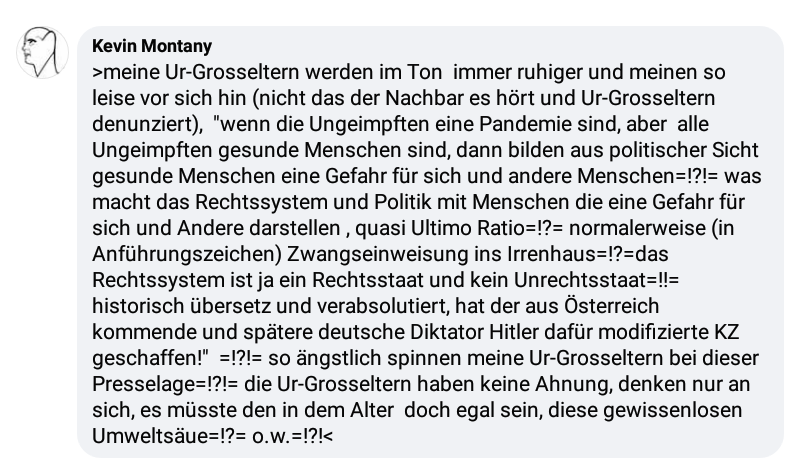This screenshot has height=461, width=800.
Task: Open Kevin Montany's profile picture avatar
Action: 43,53
